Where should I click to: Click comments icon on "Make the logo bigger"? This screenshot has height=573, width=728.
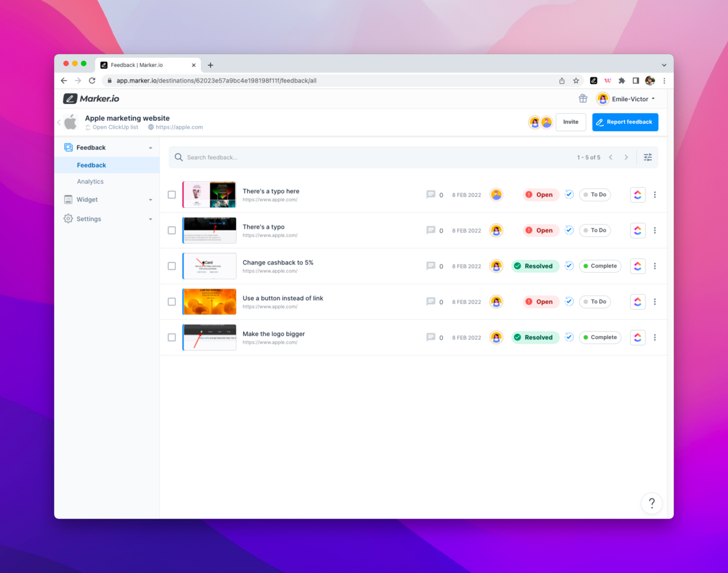(x=431, y=337)
